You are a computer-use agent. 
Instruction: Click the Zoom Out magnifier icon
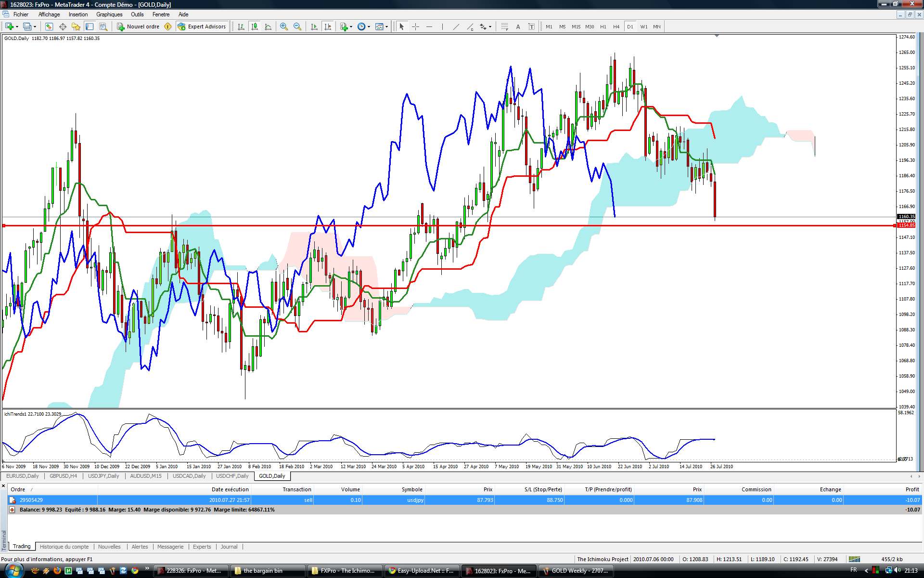tap(297, 26)
